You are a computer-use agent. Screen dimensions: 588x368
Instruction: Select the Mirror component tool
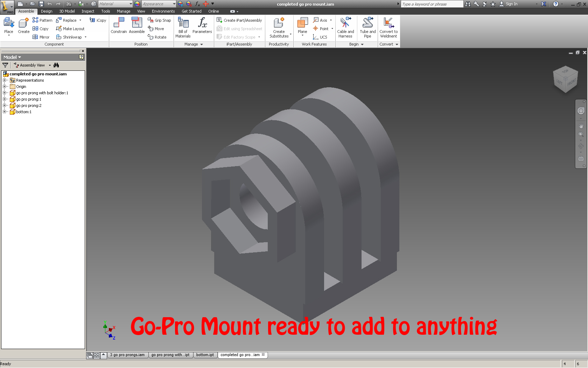(41, 37)
